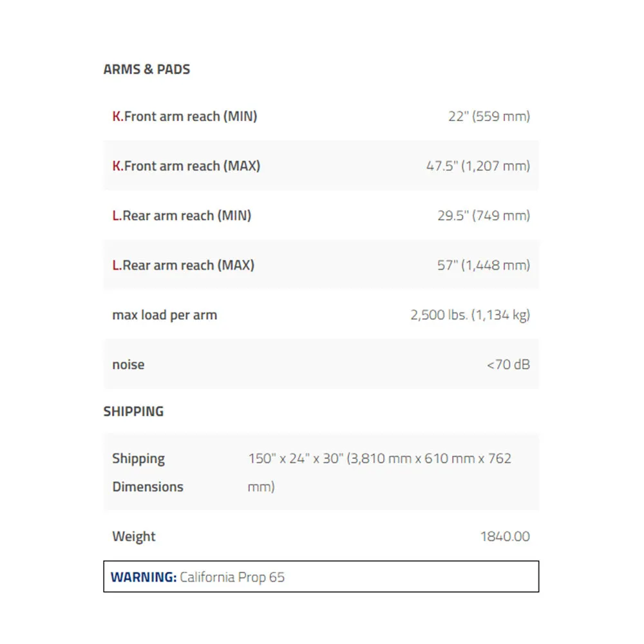Click the 29.5" (749 mm) value
Viewport: 644px width, 644px height.
point(484,216)
